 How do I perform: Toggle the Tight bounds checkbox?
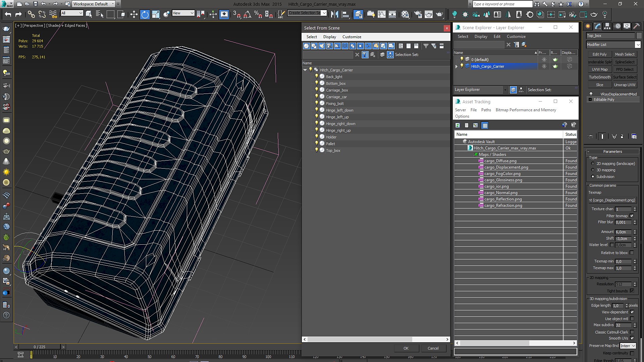click(x=632, y=291)
